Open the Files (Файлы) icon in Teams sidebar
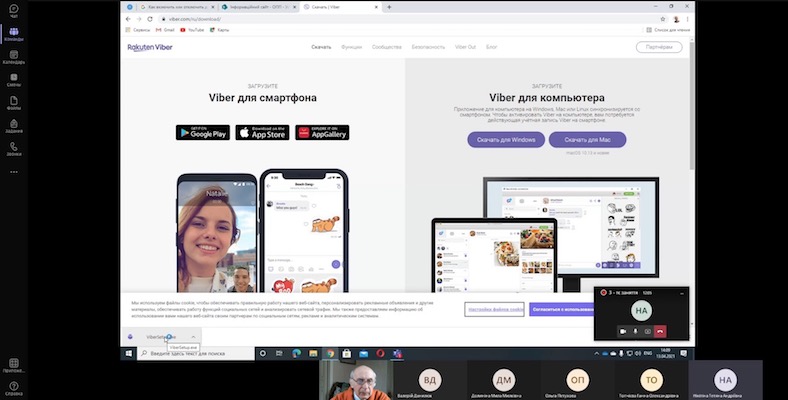Viewport: 788px width, 400px height. [14, 103]
